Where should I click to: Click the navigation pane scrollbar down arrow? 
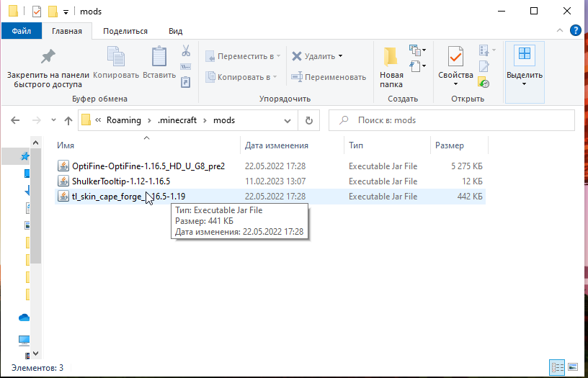(35, 354)
